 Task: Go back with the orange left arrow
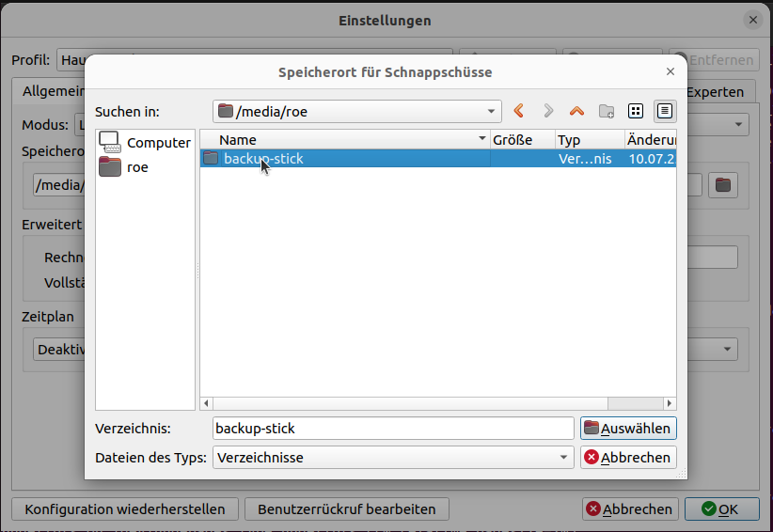(519, 111)
